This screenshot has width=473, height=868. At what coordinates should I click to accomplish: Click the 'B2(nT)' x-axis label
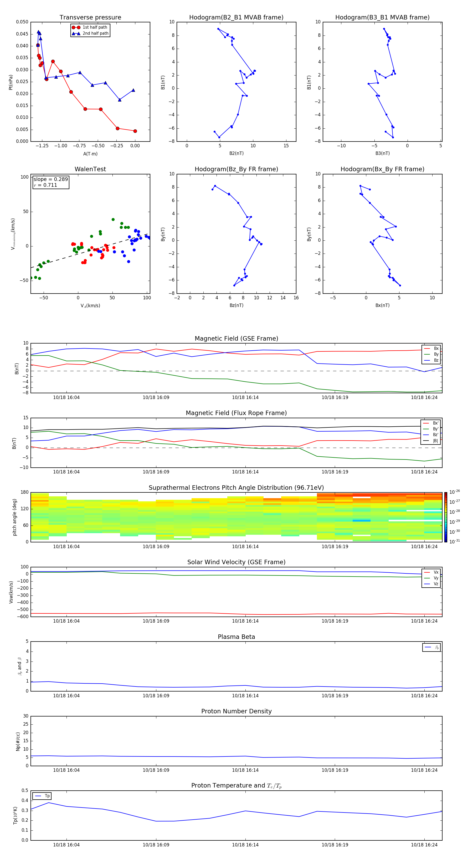point(236,154)
